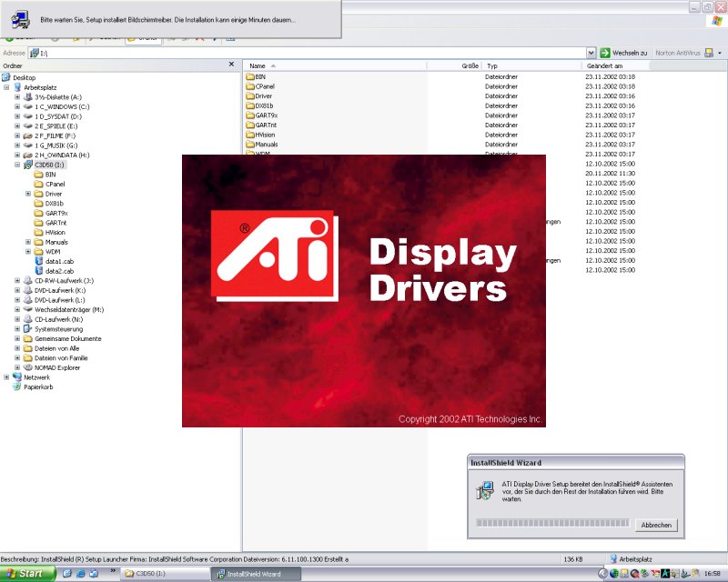The width and height of the screenshot is (728, 582).
Task: Expand the Driver folder in tree
Action: (x=28, y=194)
